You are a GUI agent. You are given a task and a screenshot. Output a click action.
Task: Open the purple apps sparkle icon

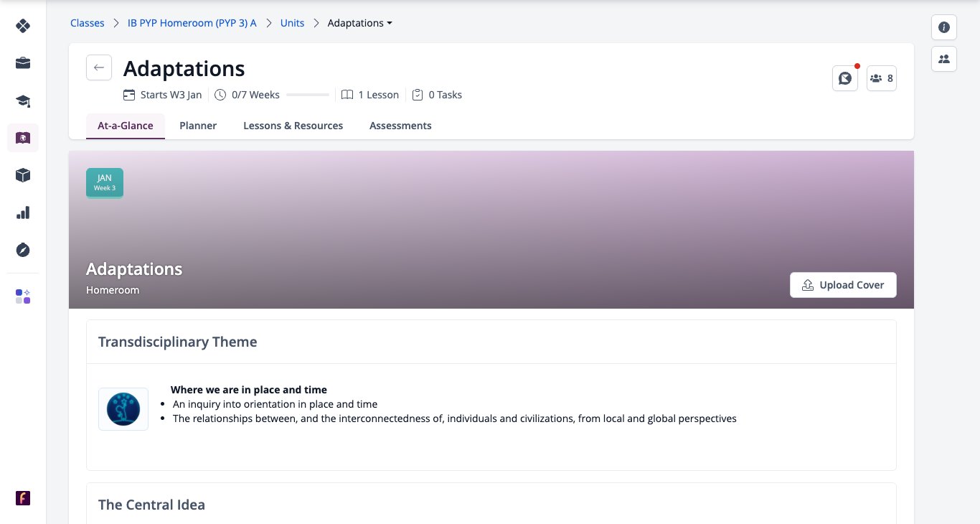point(23,296)
